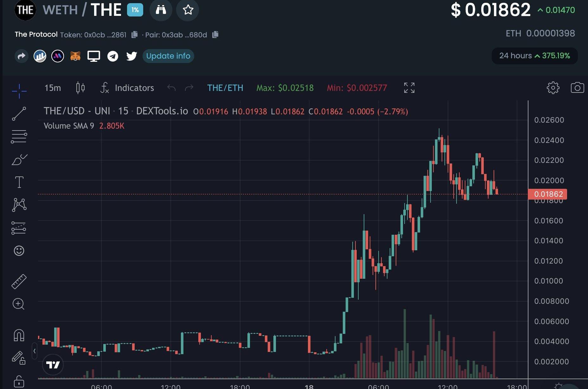
Task: Open the candlestick chart style selector
Action: (80, 88)
